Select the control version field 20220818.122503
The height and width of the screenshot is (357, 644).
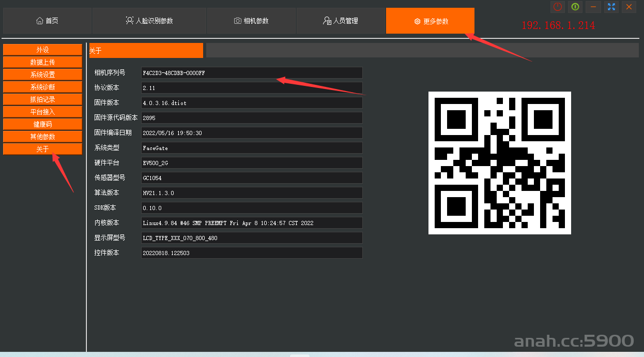[x=252, y=253]
